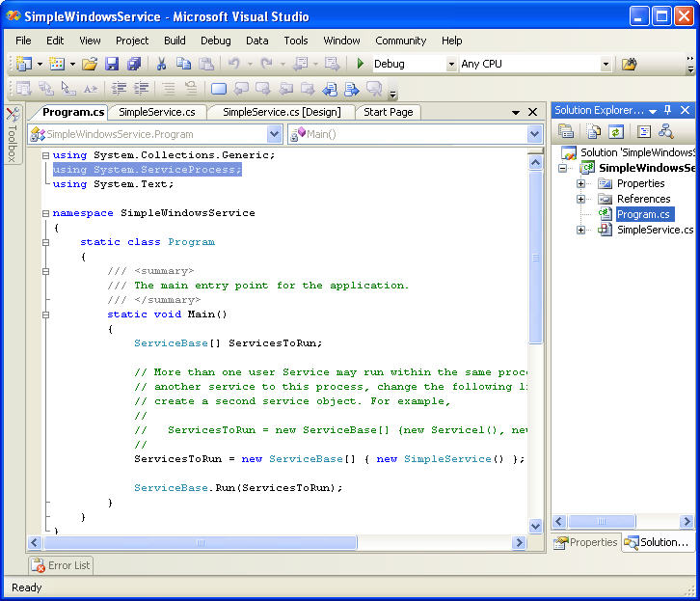The height and width of the screenshot is (601, 700).
Task: Click the Paste clipboard icon
Action: point(205,64)
